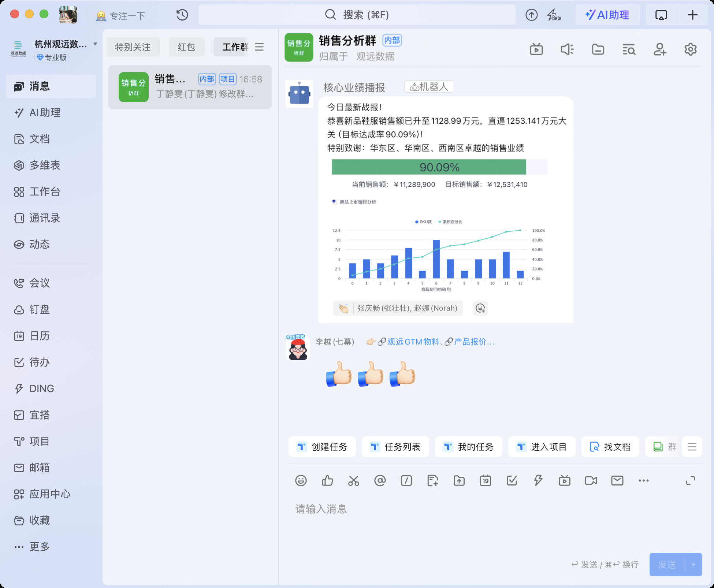
Task: Open send button dropdown arrow
Action: point(693,565)
